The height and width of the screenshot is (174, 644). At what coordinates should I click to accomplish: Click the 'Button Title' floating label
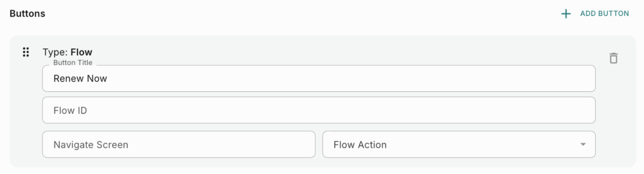tap(73, 63)
